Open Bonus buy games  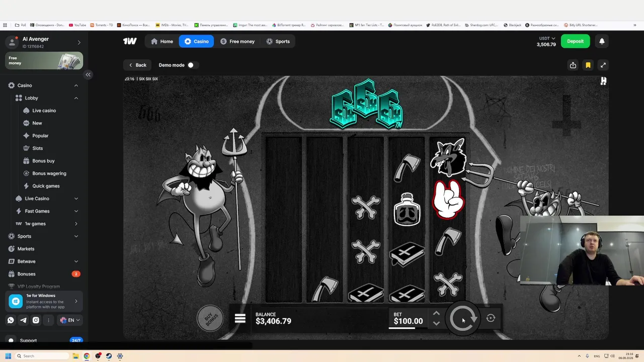coord(43,161)
